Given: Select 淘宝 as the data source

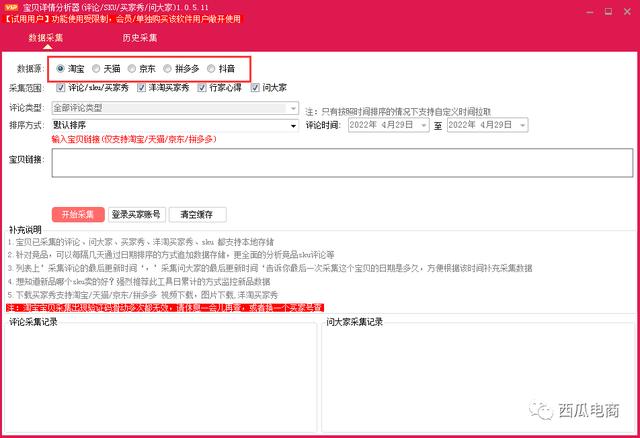Looking at the screenshot, I should coord(62,69).
